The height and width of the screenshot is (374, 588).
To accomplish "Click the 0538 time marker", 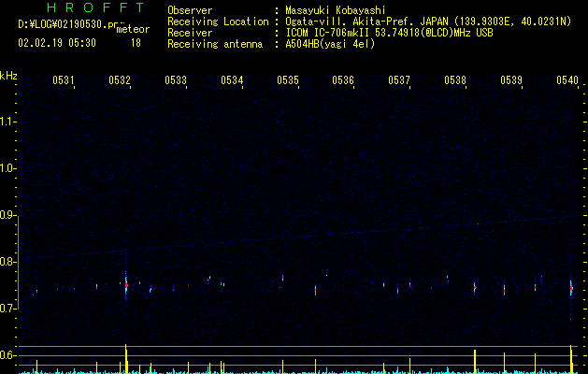I will pos(455,80).
